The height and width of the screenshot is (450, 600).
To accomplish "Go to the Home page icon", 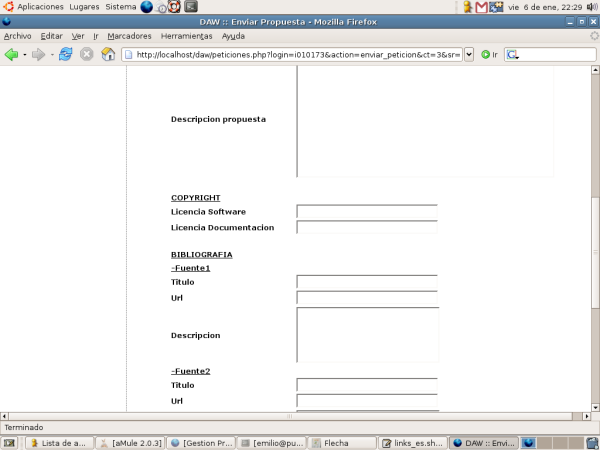I will [108, 54].
